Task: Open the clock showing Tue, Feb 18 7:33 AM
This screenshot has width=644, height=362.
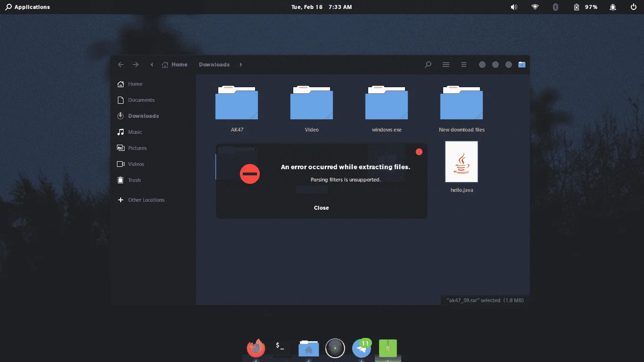Action: pos(322,7)
